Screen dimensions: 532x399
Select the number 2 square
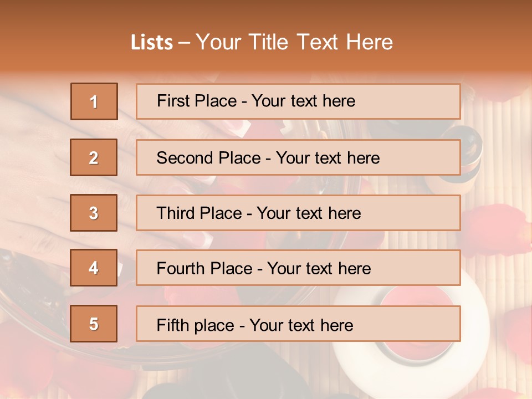[94, 157]
